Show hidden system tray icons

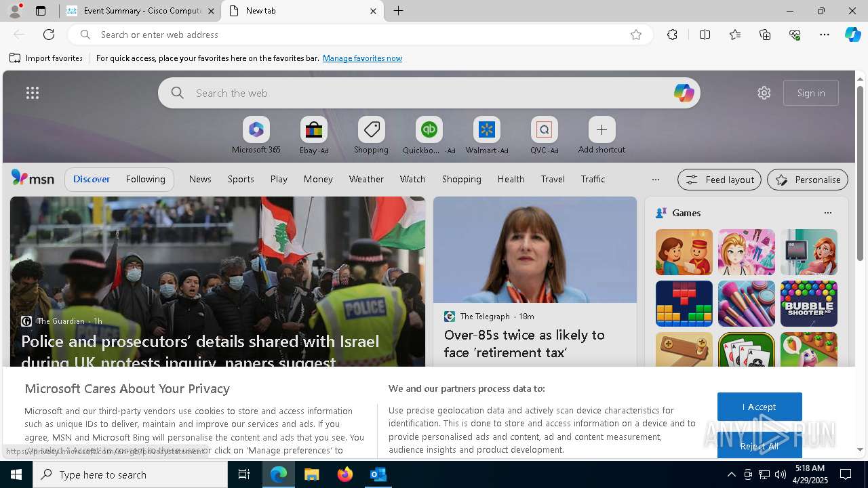[731, 474]
